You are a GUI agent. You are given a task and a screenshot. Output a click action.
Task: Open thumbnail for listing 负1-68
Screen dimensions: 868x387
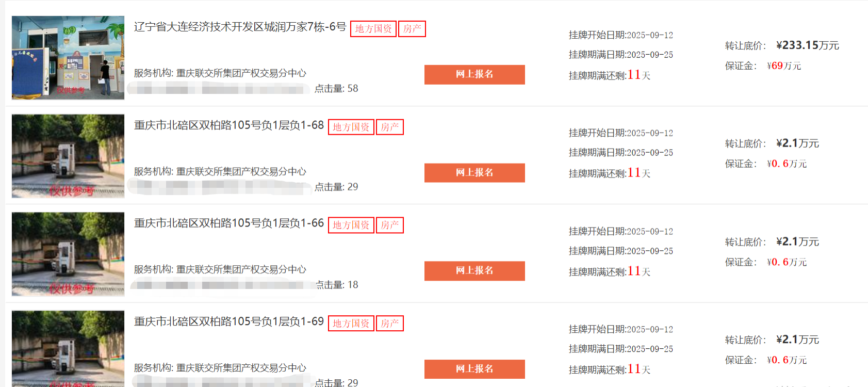click(x=68, y=156)
